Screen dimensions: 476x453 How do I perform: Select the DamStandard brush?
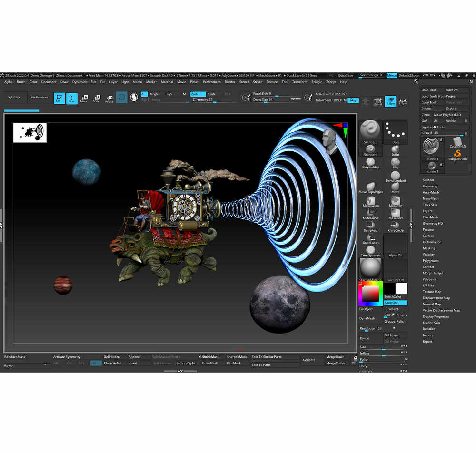pyautogui.click(x=395, y=177)
